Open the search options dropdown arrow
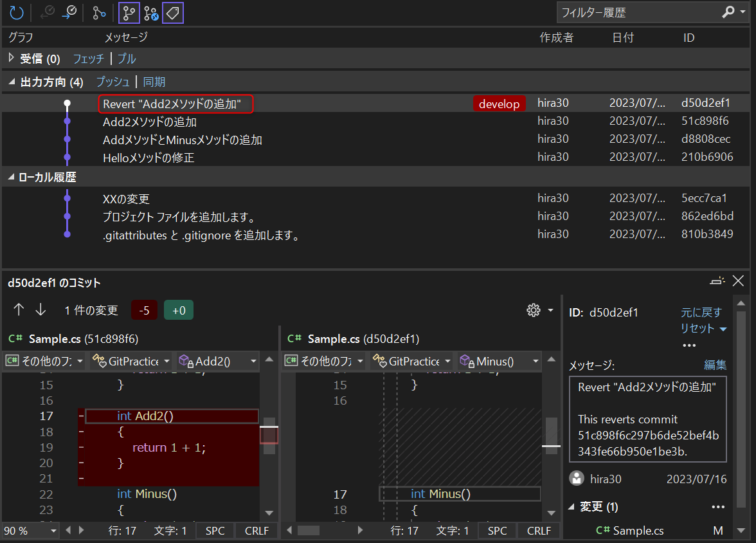This screenshot has height=543, width=756. pyautogui.click(x=742, y=12)
